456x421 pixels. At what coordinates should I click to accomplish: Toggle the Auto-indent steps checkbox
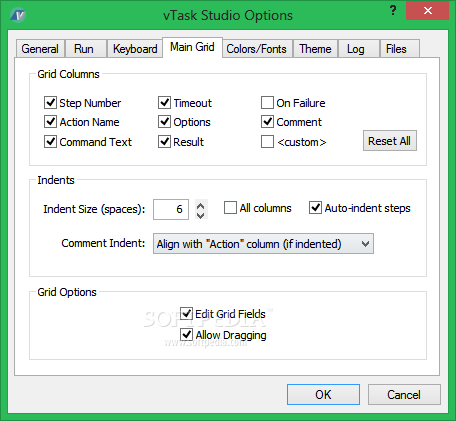[x=315, y=208]
